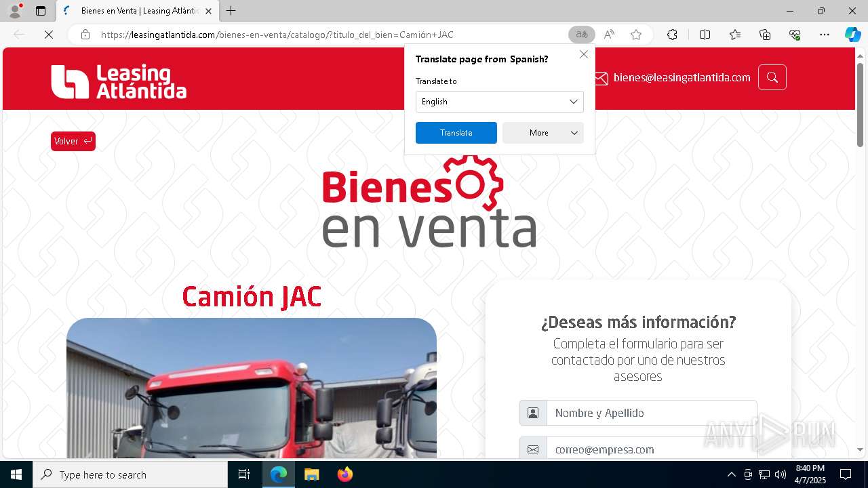
Task: Click the ¿Deseas más información? heading
Action: pyautogui.click(x=638, y=321)
